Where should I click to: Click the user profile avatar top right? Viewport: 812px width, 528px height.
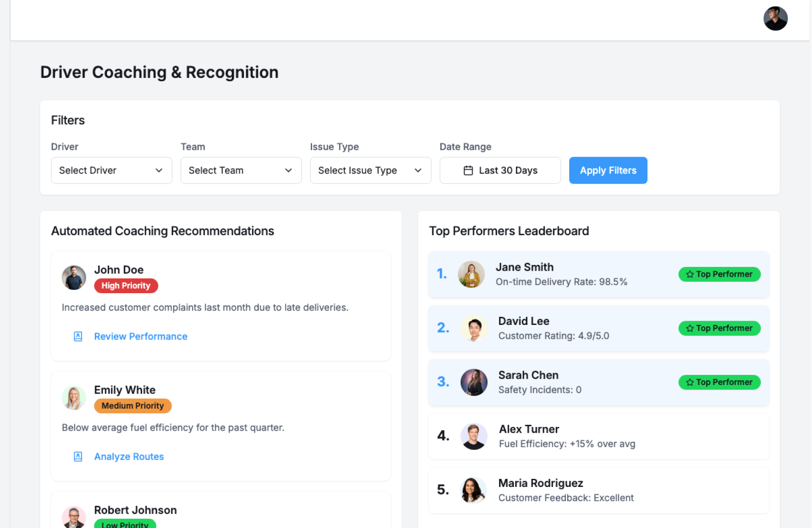pyautogui.click(x=775, y=19)
